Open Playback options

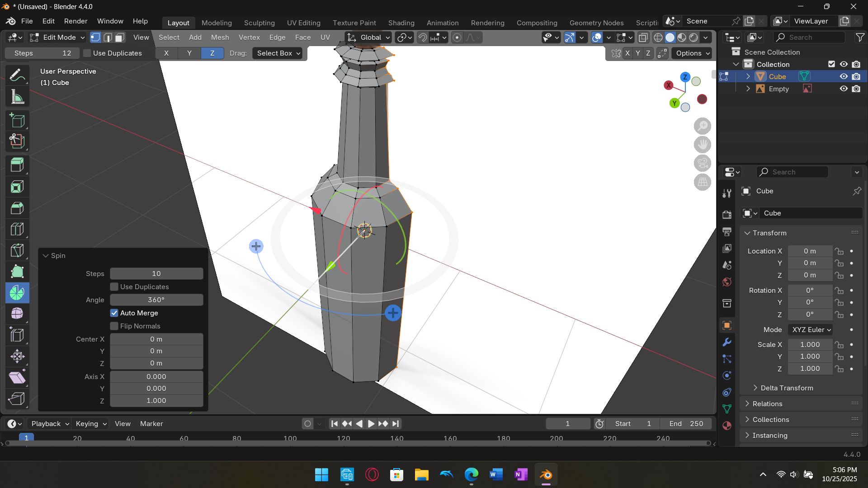point(50,424)
